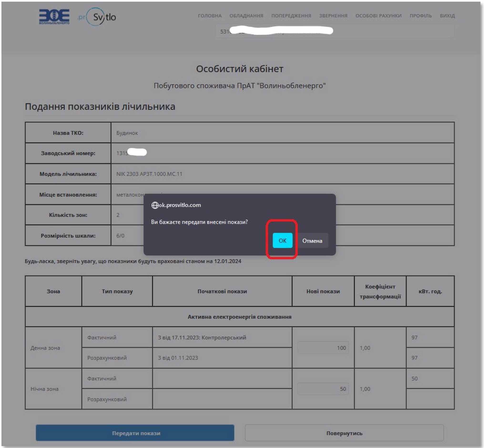
Task: Open the ГОЛОВНА menu item
Action: [x=210, y=16]
